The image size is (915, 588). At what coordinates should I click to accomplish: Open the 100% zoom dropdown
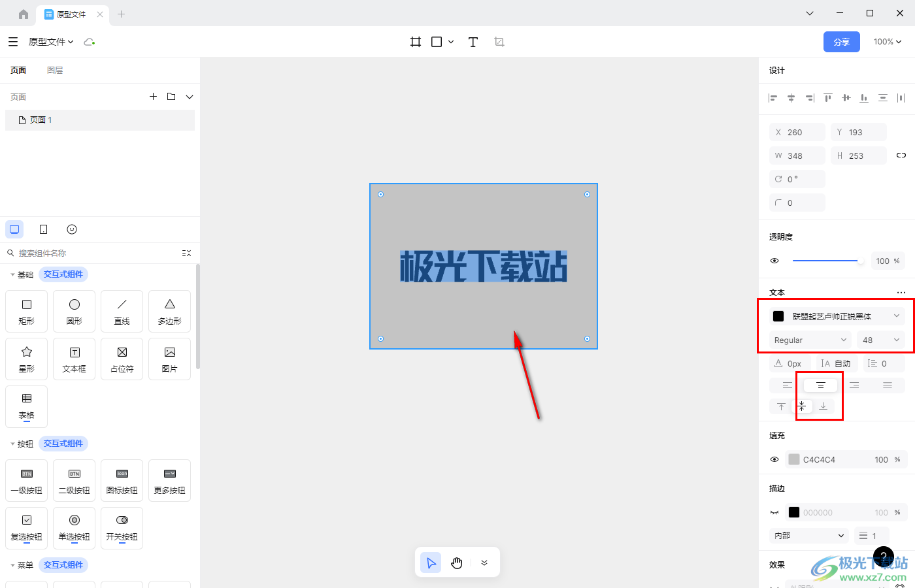pos(888,42)
